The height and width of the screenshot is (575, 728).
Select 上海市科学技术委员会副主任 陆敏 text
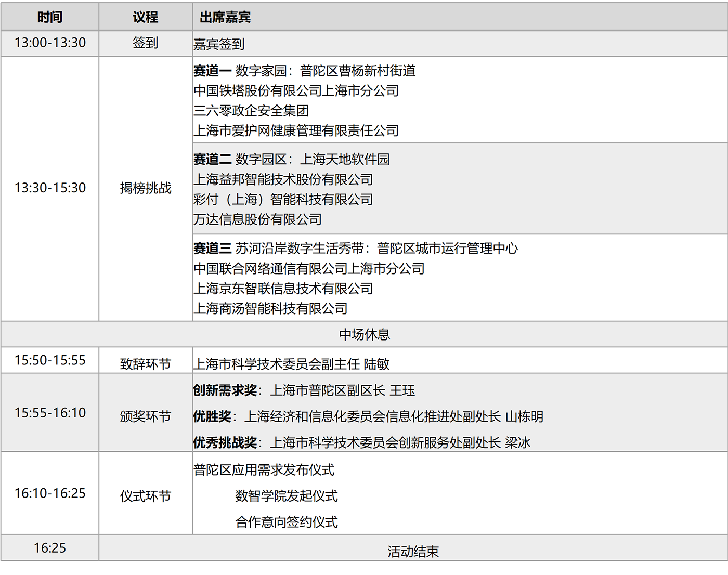pyautogui.click(x=292, y=364)
